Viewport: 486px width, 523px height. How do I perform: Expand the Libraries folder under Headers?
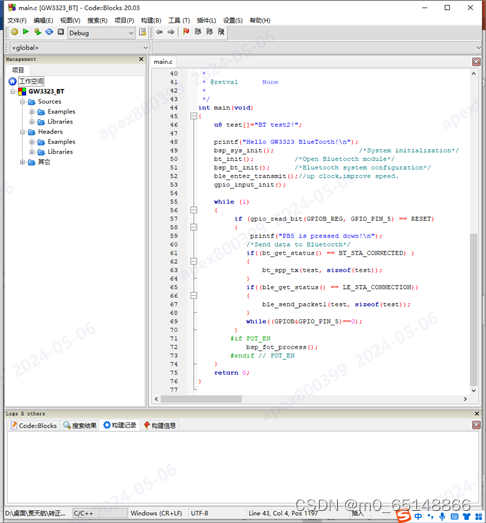pos(32,152)
